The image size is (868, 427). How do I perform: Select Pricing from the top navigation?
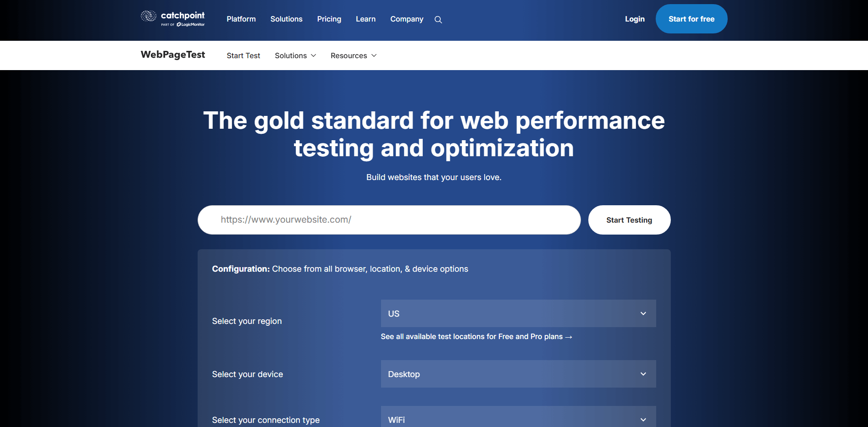329,19
